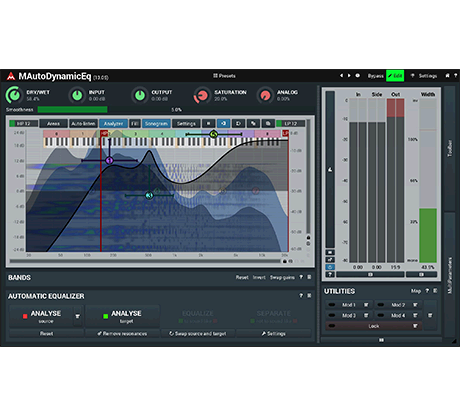This screenshot has height=416, width=460.
Task: Open the Toolbar side tab
Action: [450, 148]
